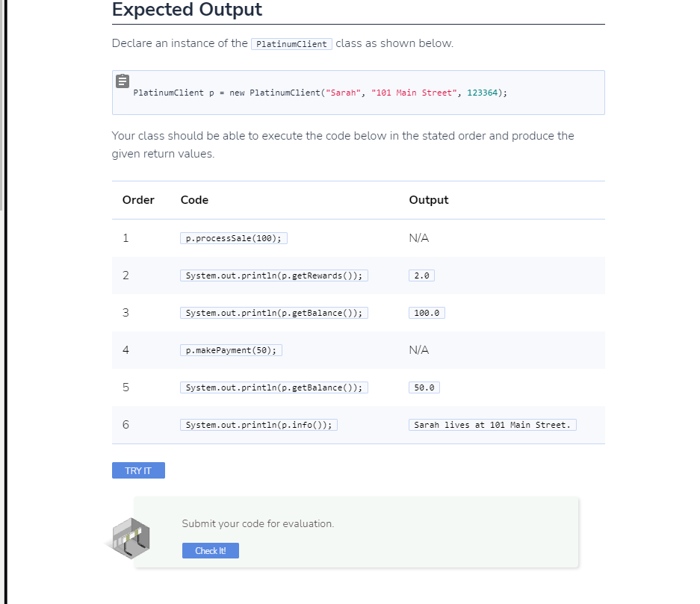Click the clipboard copy icon in code block
700x604 pixels.
(x=123, y=81)
